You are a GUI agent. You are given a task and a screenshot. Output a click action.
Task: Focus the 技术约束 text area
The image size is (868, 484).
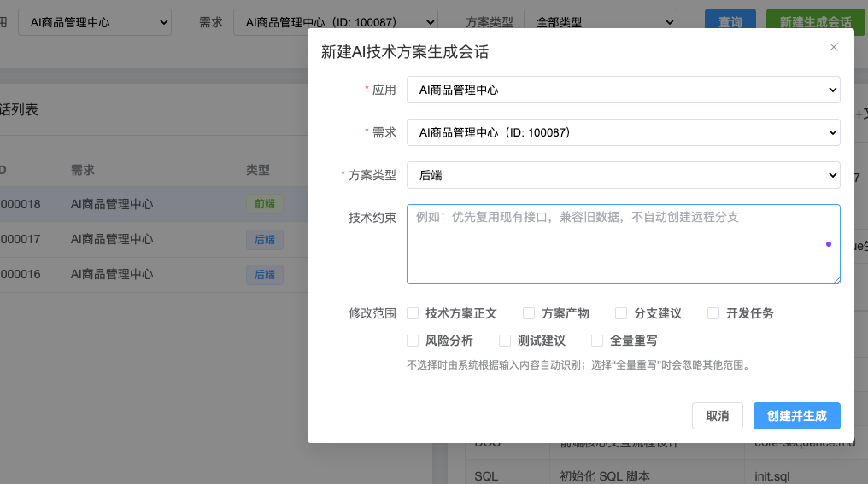click(624, 244)
